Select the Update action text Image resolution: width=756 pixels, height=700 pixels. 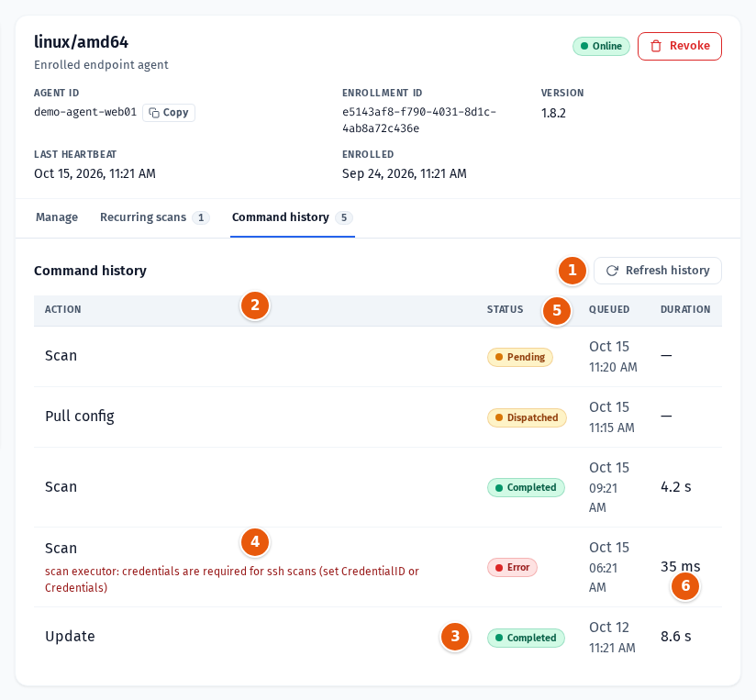pyautogui.click(x=70, y=637)
